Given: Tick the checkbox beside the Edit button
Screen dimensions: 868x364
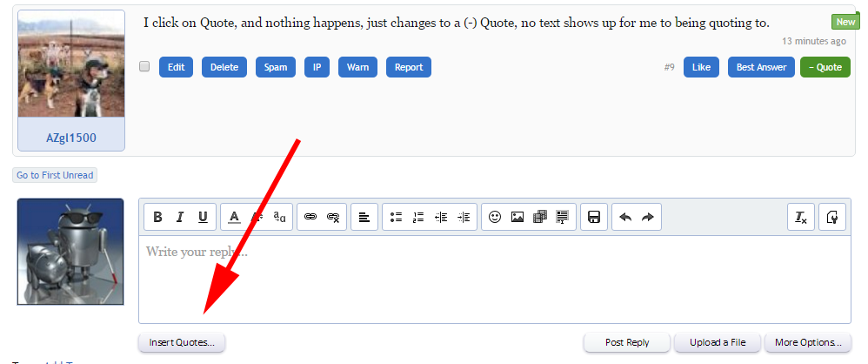Looking at the screenshot, I should [144, 67].
